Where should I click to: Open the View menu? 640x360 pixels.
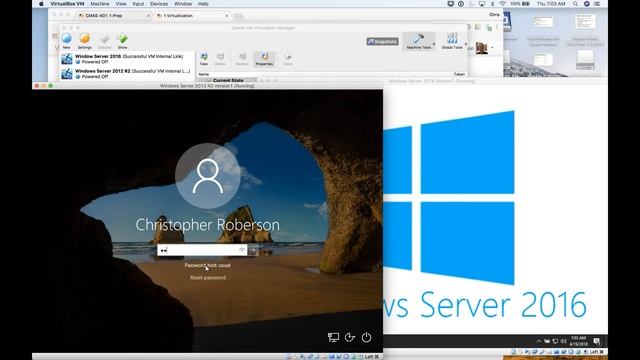pyautogui.click(x=121, y=4)
